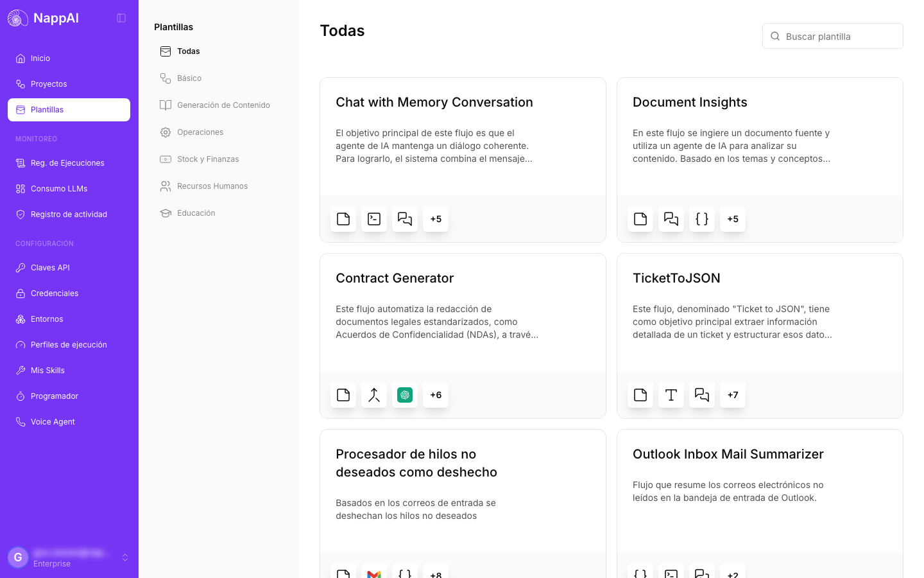Go to Credenciales
Screen dimensions: 924x578
(69, 293)
